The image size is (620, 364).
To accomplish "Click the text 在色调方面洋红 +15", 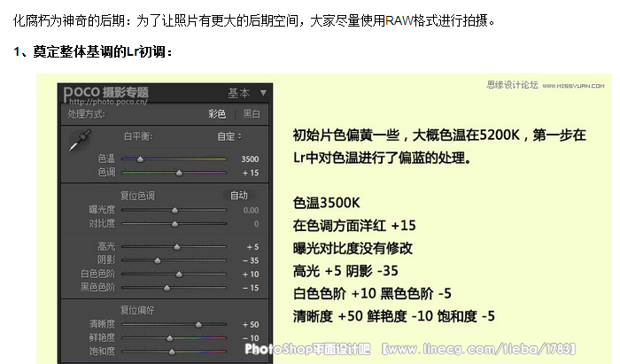I will coord(354,226).
